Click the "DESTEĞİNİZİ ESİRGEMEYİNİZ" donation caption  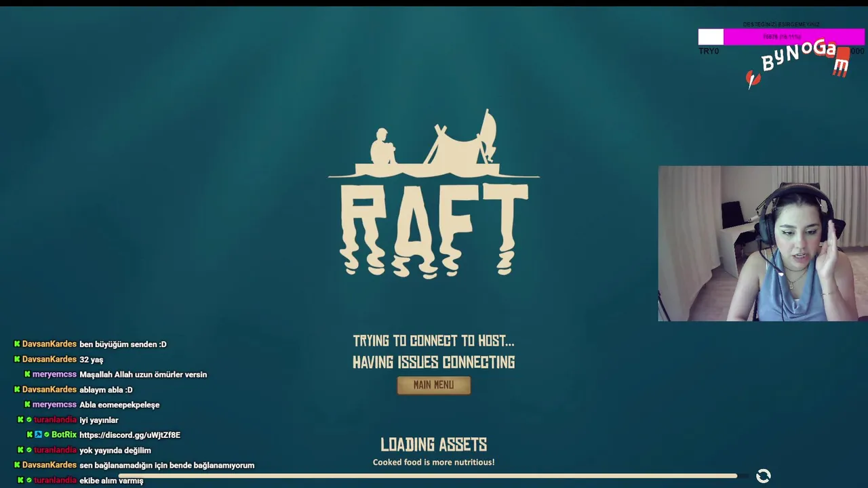(x=781, y=24)
